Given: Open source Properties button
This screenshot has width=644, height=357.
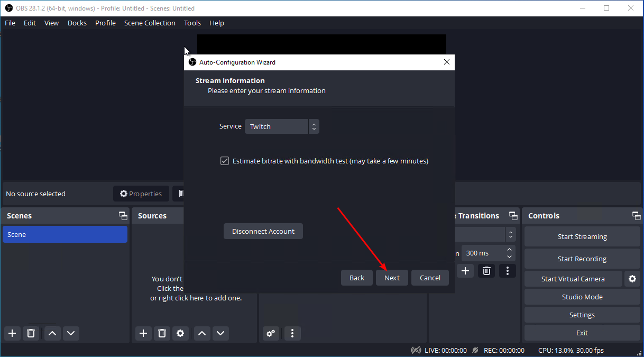Looking at the screenshot, I should click(x=141, y=194).
